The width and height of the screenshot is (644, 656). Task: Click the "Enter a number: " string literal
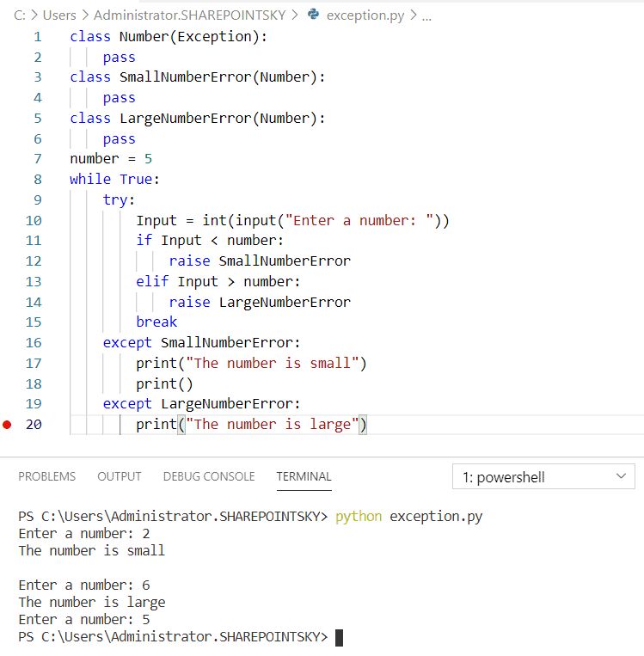pos(359,220)
